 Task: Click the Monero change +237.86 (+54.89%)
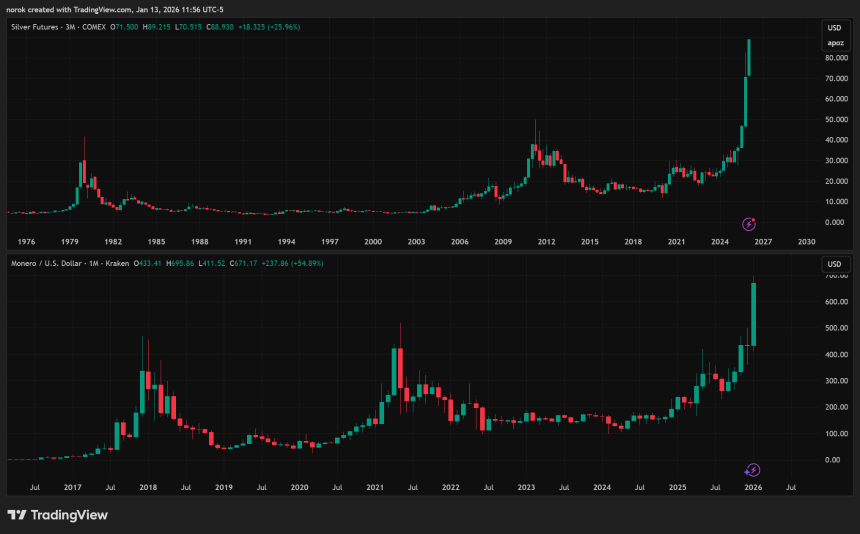pyautogui.click(x=292, y=264)
